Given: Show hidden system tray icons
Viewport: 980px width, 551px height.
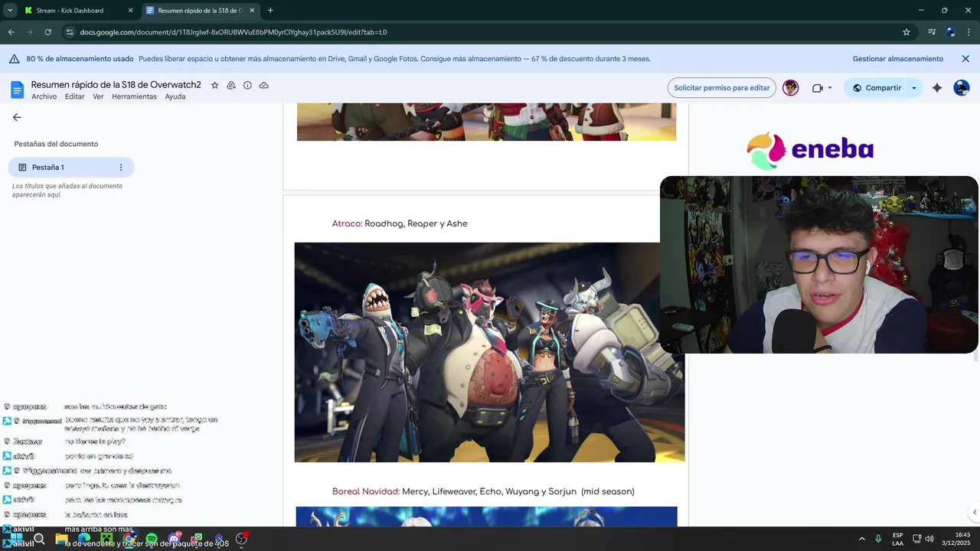Looking at the screenshot, I should click(x=862, y=539).
